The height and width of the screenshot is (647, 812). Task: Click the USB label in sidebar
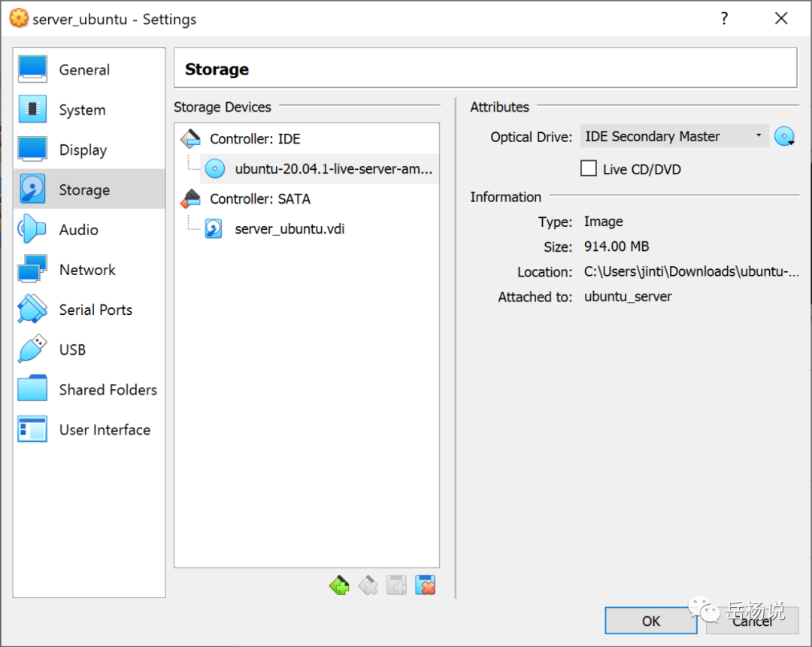click(x=72, y=349)
